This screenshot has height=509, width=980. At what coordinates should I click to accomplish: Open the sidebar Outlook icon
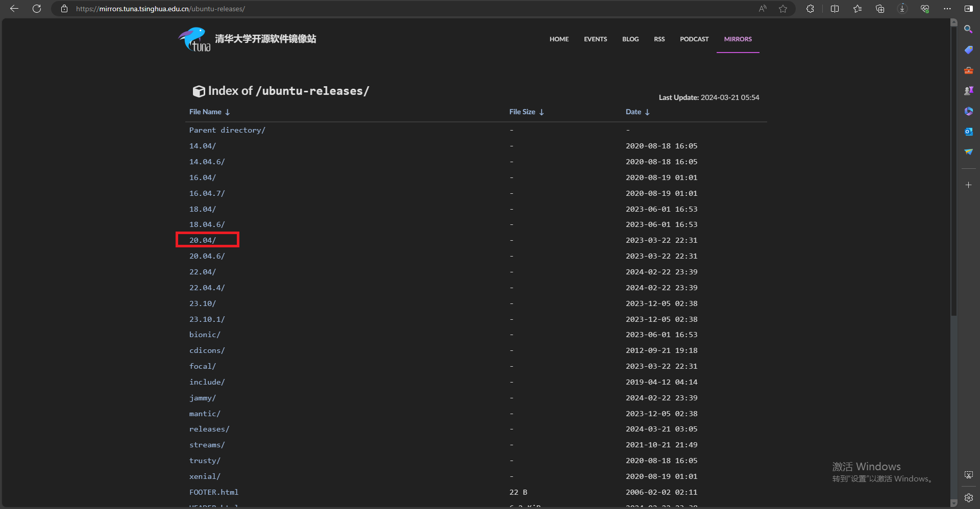(968, 132)
